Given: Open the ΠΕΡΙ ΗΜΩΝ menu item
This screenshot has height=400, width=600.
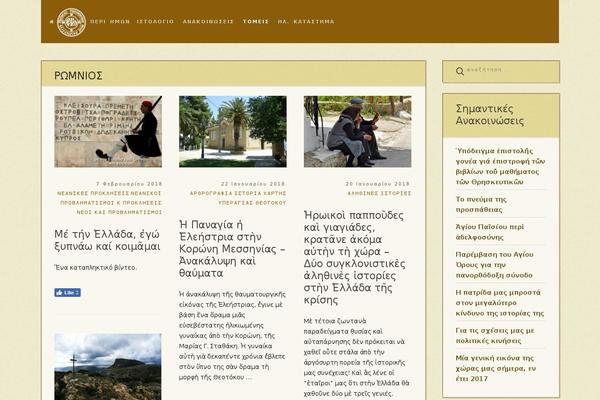Looking at the screenshot, I should (110, 22).
